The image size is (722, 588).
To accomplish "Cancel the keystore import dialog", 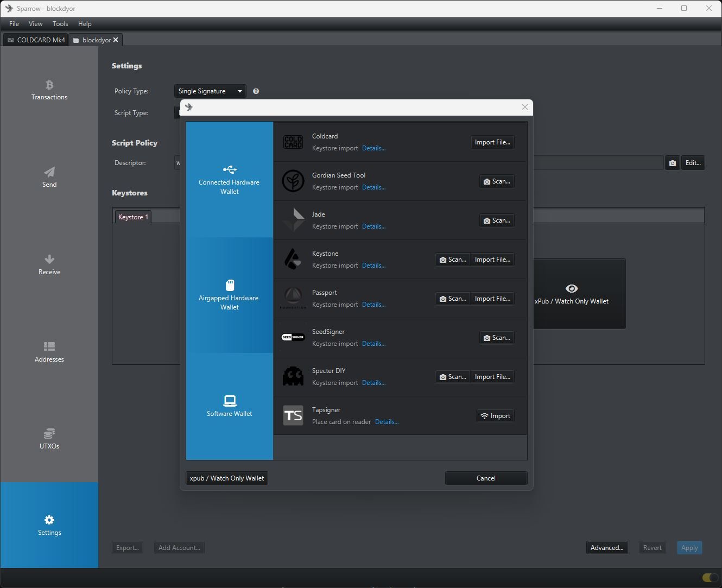I will pos(486,478).
